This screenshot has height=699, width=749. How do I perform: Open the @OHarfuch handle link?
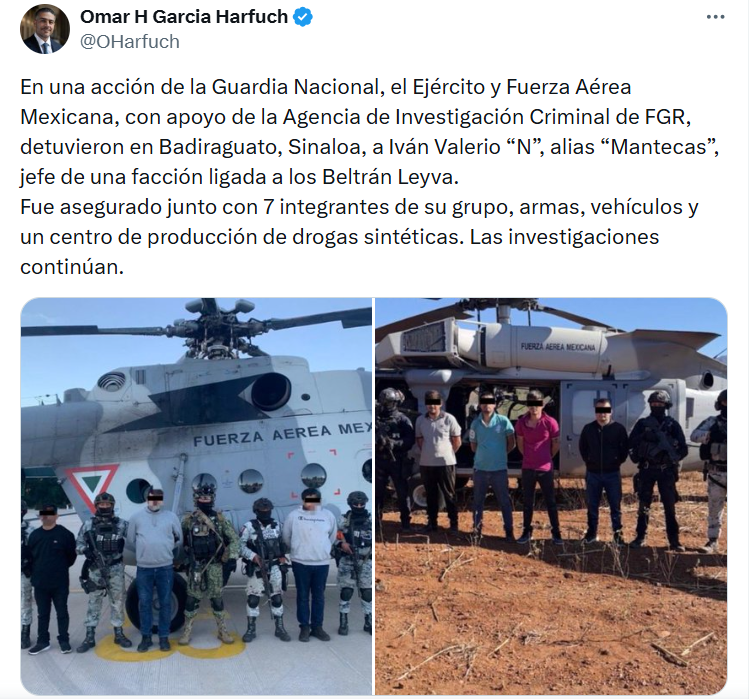pyautogui.click(x=130, y=42)
